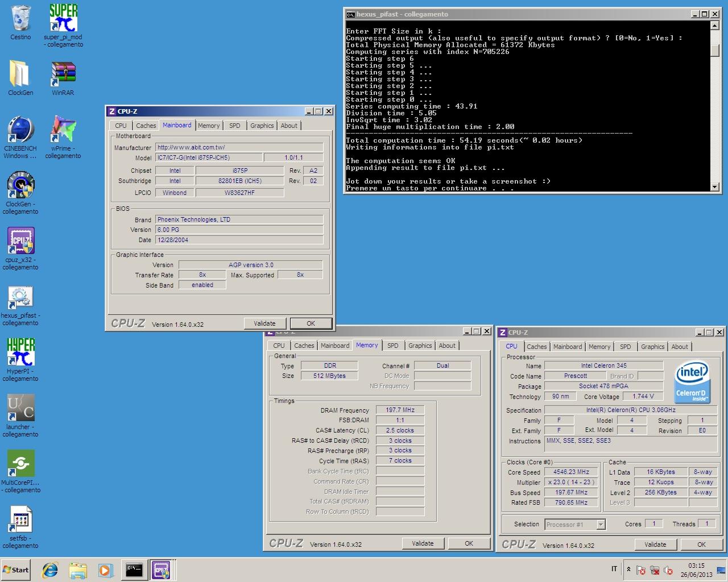Open CPU tab in Mainboard CPU-Z window
The image size is (728, 582).
click(121, 126)
